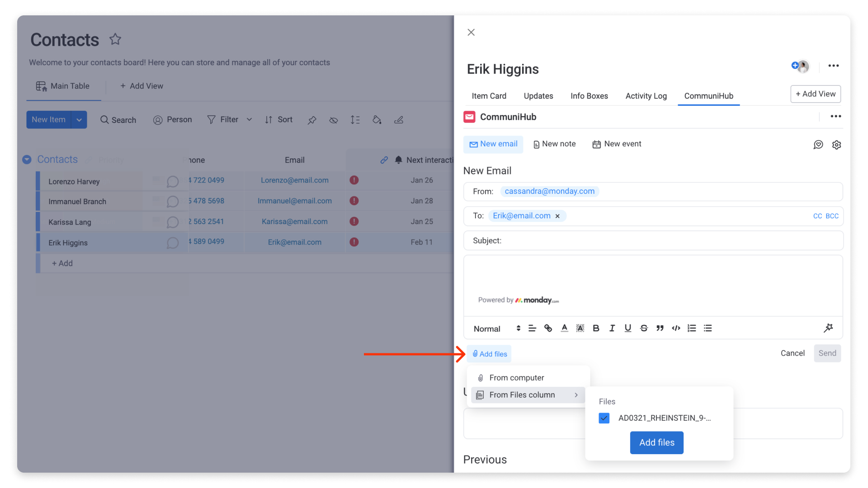Image resolution: width=868 pixels, height=488 pixels.
Task: Start a numbered list
Action: click(x=692, y=328)
